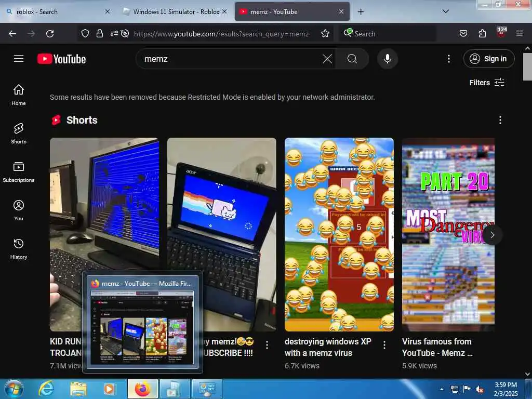This screenshot has width=532, height=399.
Task: Open 'Virus famous from YouTube - Memz' title
Action: [x=437, y=347]
